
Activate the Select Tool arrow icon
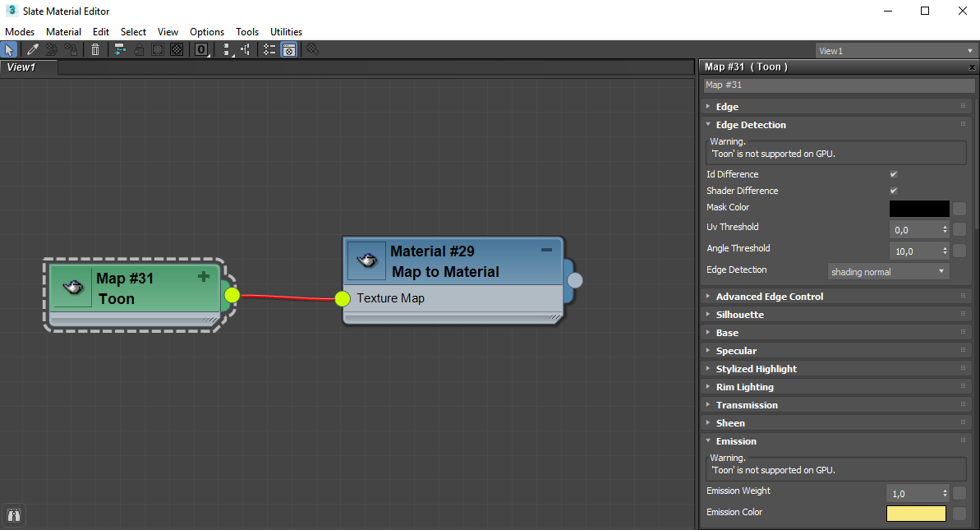[x=9, y=49]
